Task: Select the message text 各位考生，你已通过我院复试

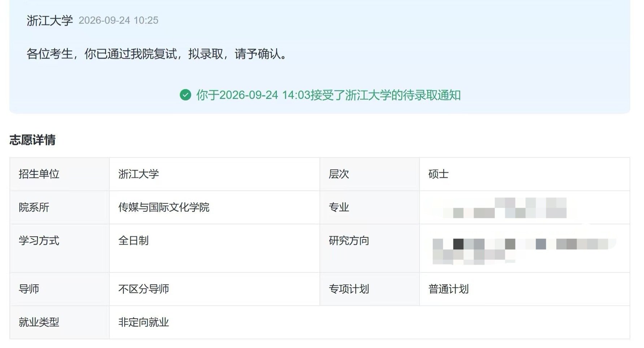Action: [x=101, y=54]
